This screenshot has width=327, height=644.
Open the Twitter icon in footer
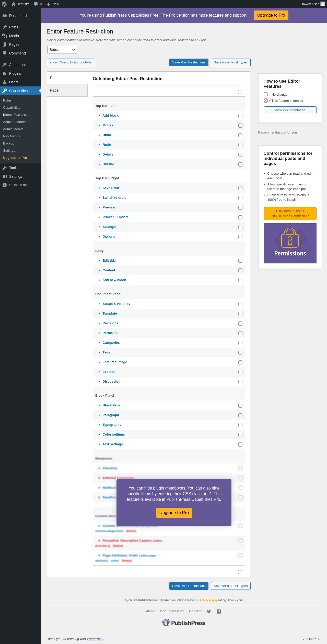[x=209, y=611]
